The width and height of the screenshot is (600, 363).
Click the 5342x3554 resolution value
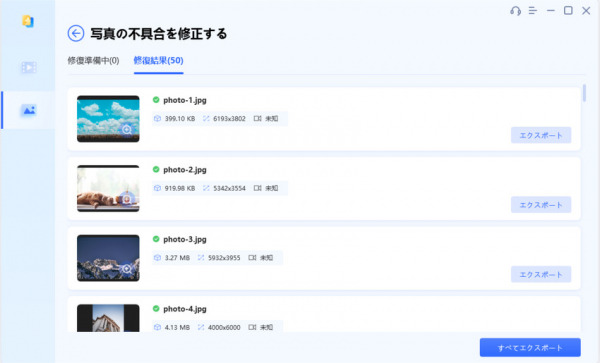point(229,188)
